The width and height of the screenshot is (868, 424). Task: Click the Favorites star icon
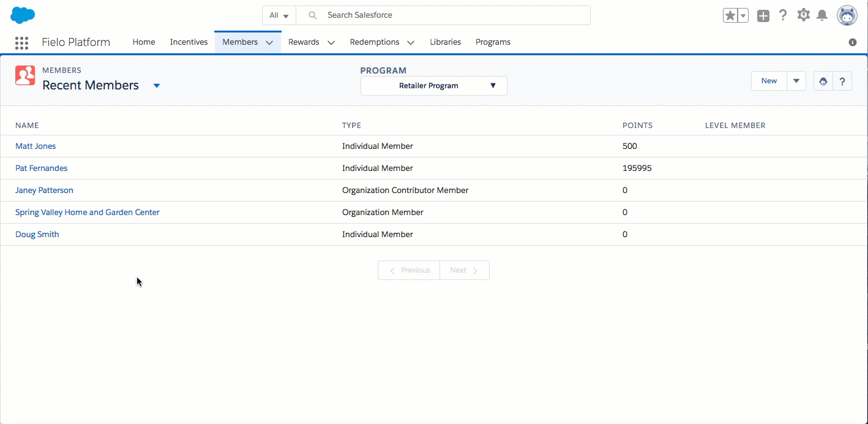(x=730, y=16)
